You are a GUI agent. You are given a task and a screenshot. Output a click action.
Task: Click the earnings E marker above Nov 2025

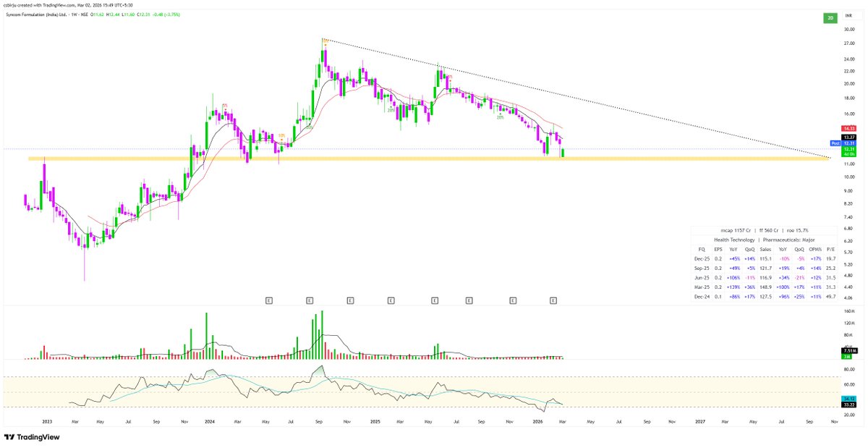(x=513, y=299)
